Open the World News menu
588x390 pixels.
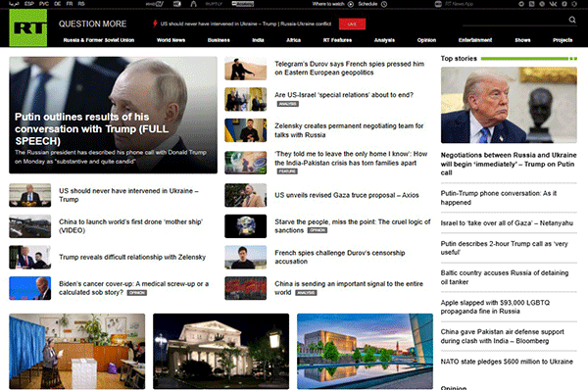(171, 40)
